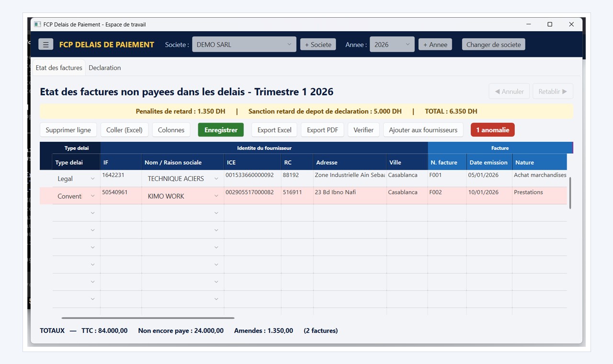Click Ajouter aux fournisseurs button

click(423, 130)
